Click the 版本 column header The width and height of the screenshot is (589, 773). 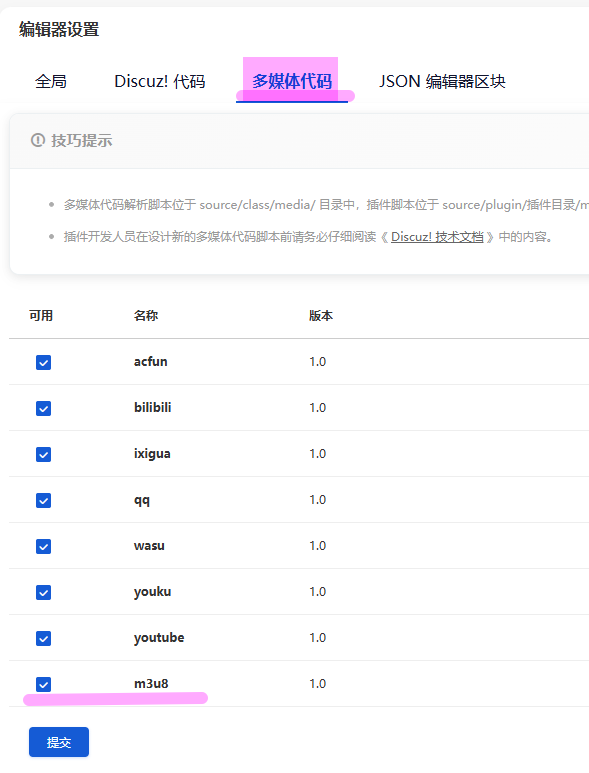[321, 316]
